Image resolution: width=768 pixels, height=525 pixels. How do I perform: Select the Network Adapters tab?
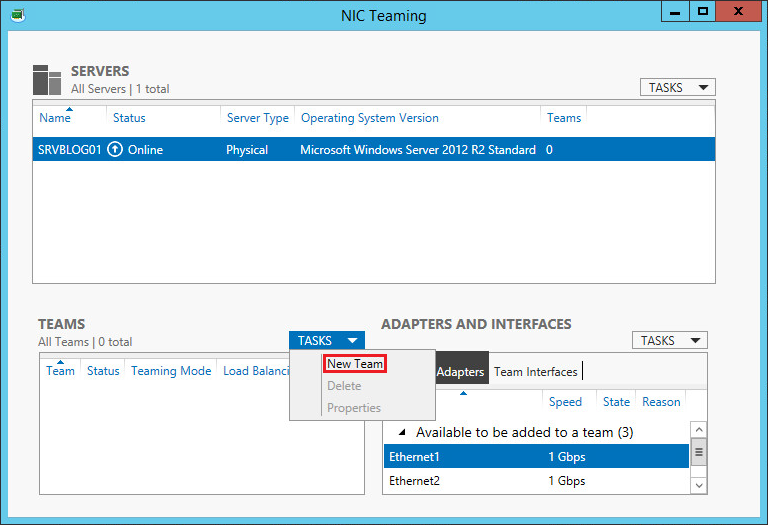pyautogui.click(x=460, y=372)
